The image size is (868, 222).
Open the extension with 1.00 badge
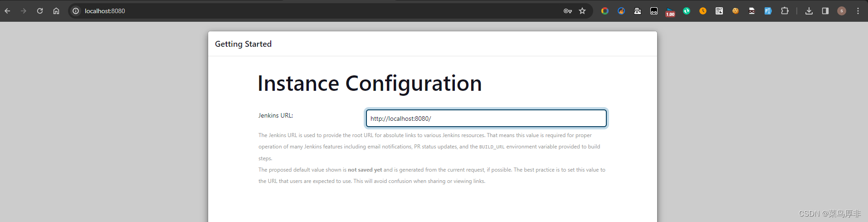(670, 12)
